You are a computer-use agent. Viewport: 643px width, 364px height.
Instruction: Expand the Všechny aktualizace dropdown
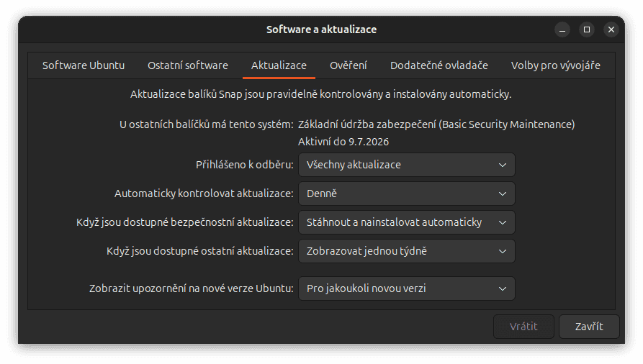tap(406, 165)
